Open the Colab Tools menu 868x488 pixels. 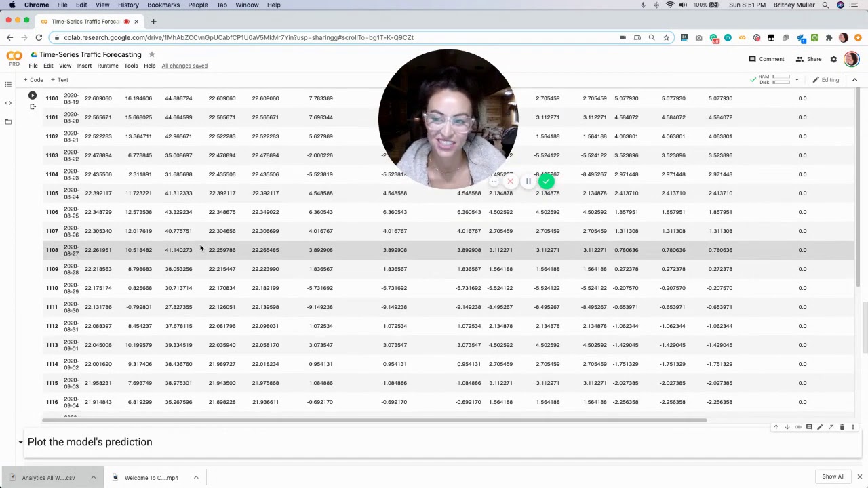point(131,66)
